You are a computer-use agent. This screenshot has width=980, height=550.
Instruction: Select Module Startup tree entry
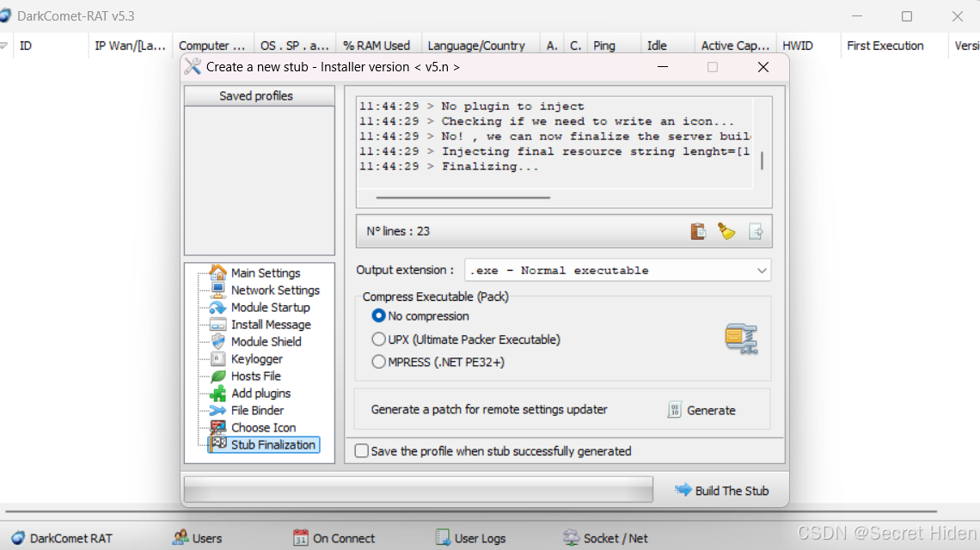click(270, 308)
